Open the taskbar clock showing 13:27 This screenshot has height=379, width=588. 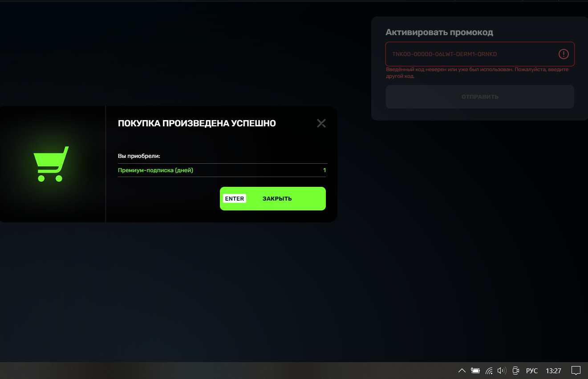pos(553,371)
